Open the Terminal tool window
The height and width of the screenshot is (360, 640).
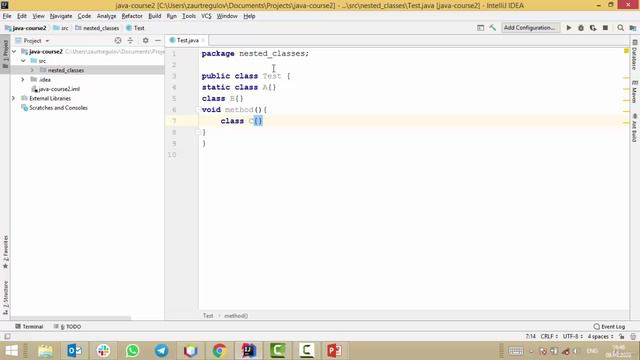pos(29,327)
